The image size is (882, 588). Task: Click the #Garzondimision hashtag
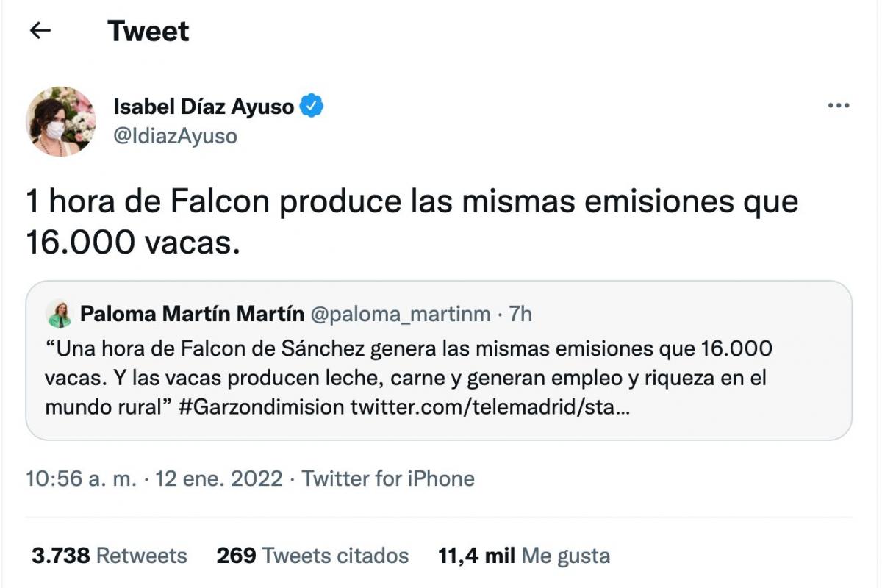click(x=261, y=406)
